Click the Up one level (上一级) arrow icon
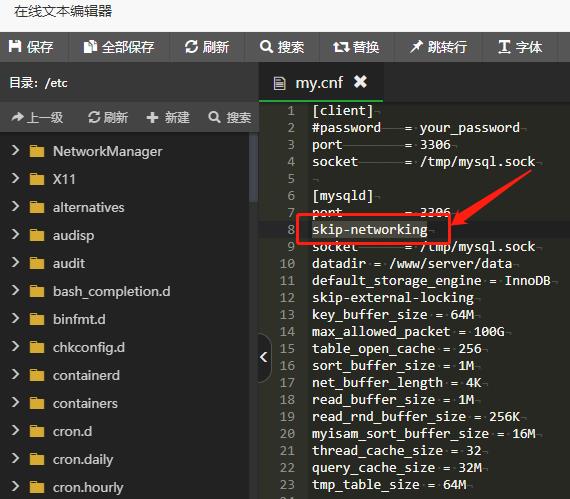Image resolution: width=570 pixels, height=499 pixels. click(18, 117)
